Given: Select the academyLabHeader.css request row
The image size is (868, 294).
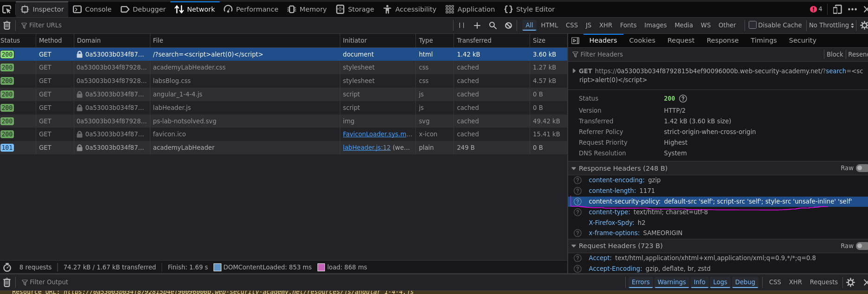Looking at the screenshot, I should tap(284, 67).
